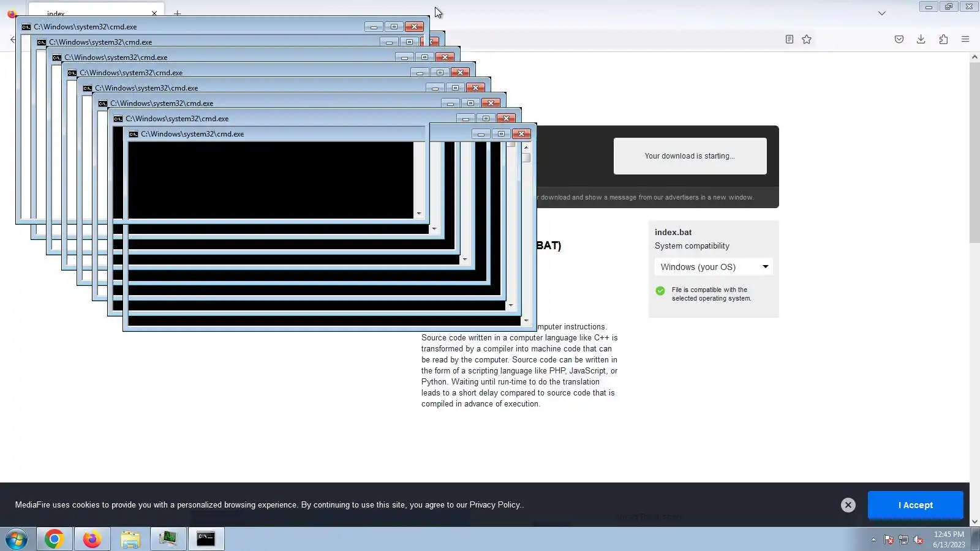The image size is (980, 551).
Task: Click the muted volume tray icon
Action: tap(918, 539)
